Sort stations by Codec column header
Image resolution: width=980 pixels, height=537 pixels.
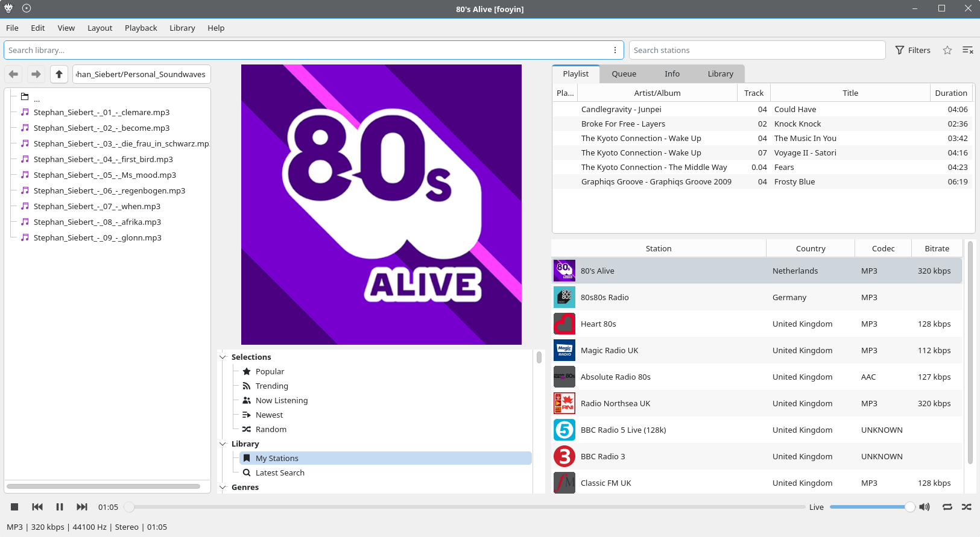(x=883, y=248)
